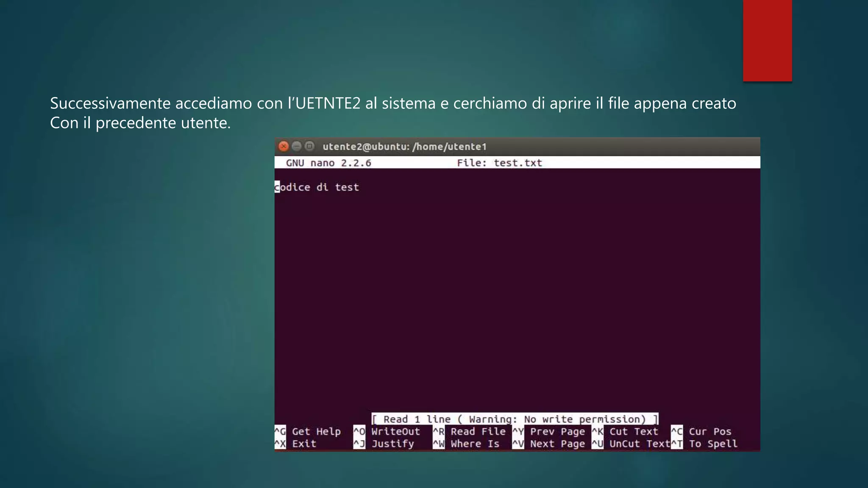
Task: Click the ^W Where Is shortcut
Action: tap(466, 444)
